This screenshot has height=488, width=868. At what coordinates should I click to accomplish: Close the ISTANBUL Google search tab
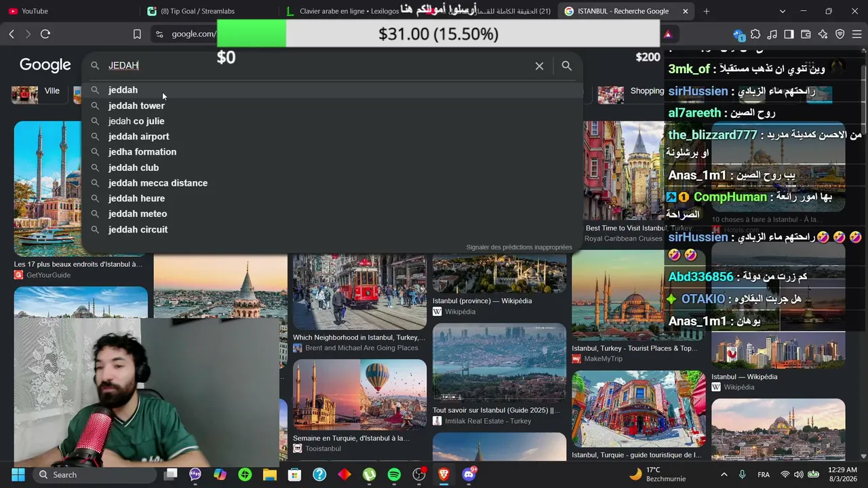click(685, 11)
